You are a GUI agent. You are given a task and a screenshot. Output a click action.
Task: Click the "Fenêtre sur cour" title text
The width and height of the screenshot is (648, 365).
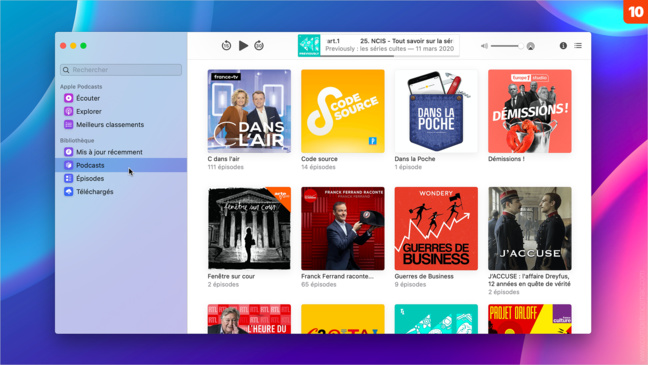point(231,276)
